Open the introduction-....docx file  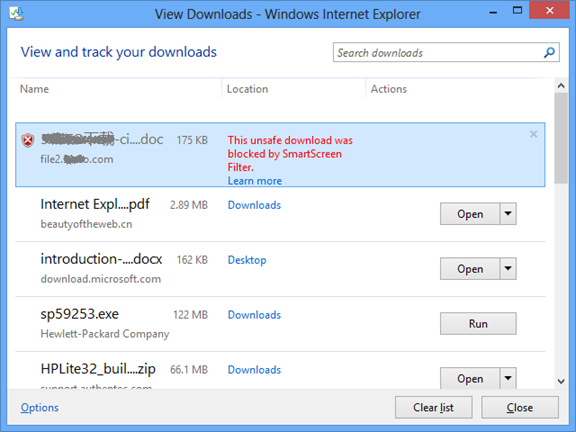(x=470, y=269)
